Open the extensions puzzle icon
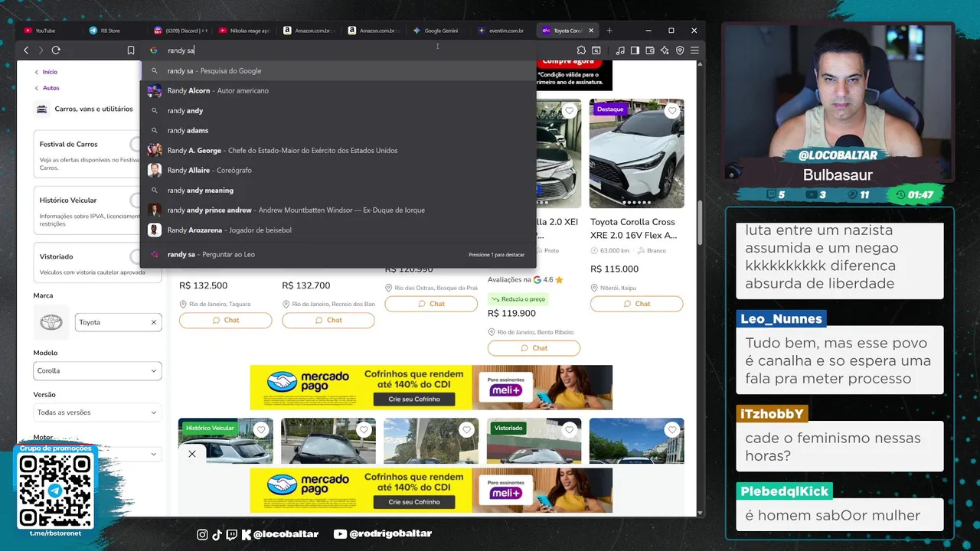980x551 pixels. 582,51
